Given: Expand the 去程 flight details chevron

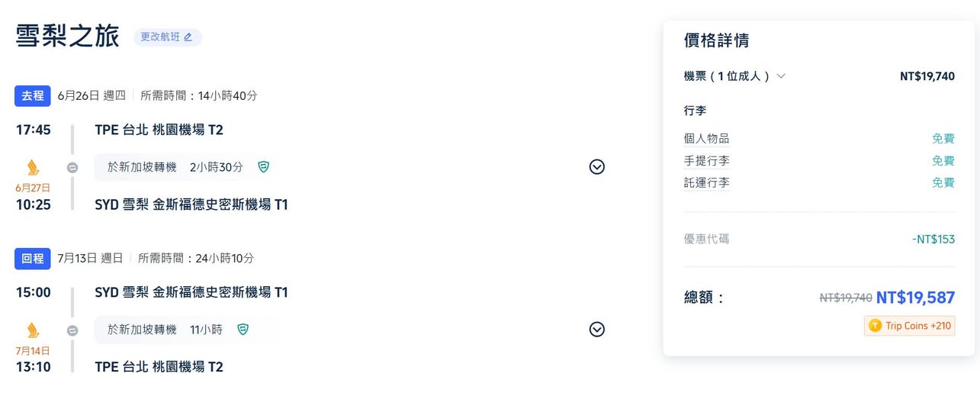Looking at the screenshot, I should pyautogui.click(x=597, y=167).
